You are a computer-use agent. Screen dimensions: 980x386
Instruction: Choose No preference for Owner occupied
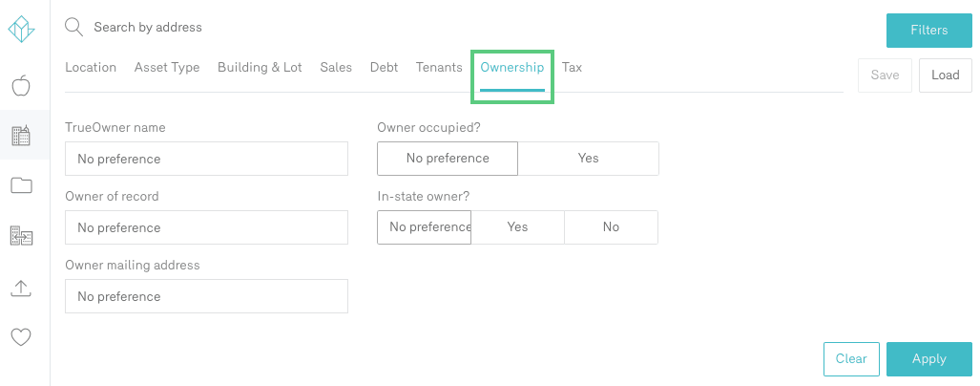(448, 159)
